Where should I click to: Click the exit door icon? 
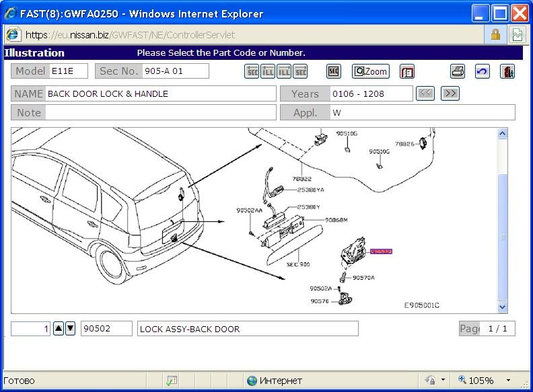507,71
